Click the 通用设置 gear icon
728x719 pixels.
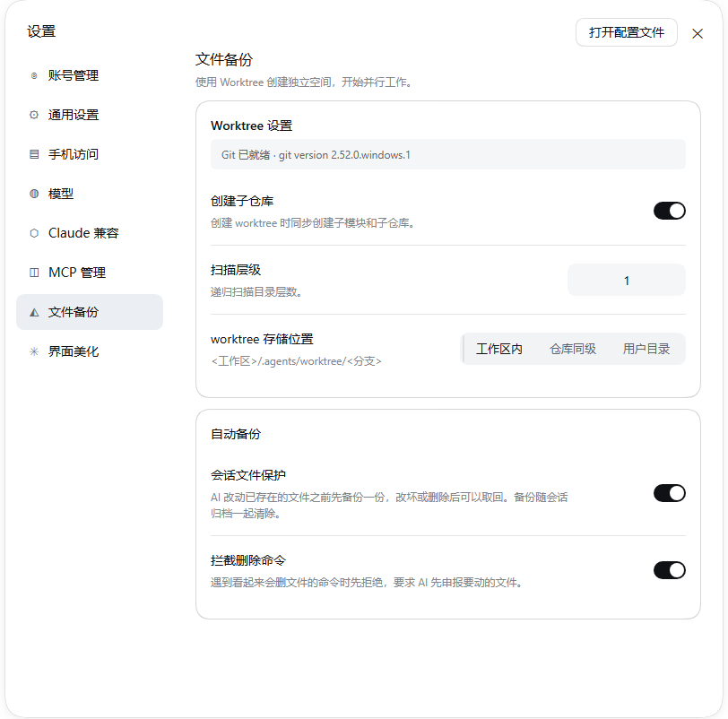click(34, 115)
